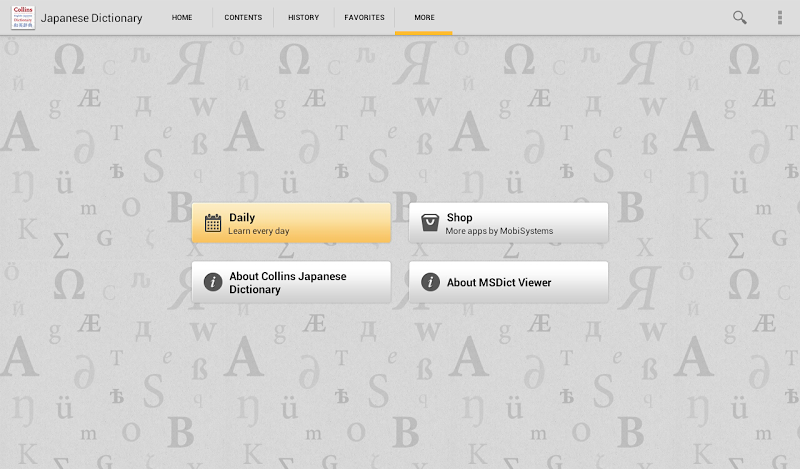Open search with the magnifier icon

(x=739, y=17)
